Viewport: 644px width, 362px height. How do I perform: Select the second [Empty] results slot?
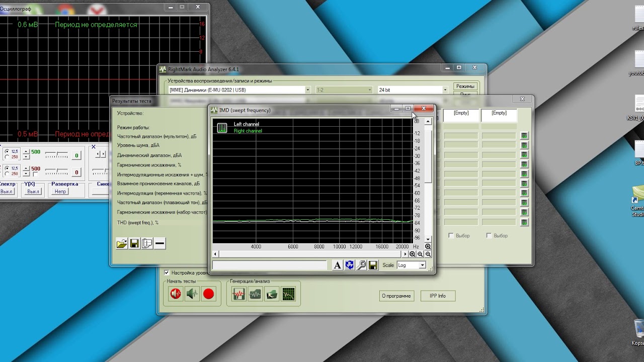click(x=499, y=115)
